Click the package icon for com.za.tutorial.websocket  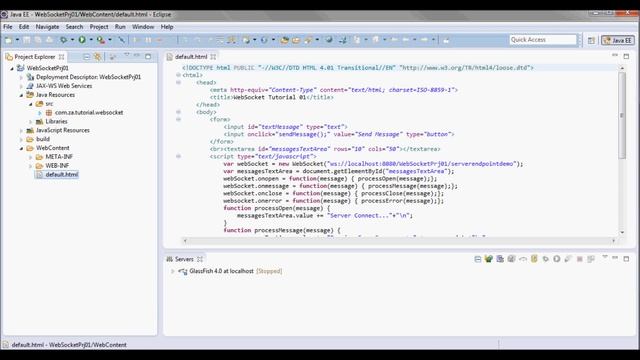49,113
